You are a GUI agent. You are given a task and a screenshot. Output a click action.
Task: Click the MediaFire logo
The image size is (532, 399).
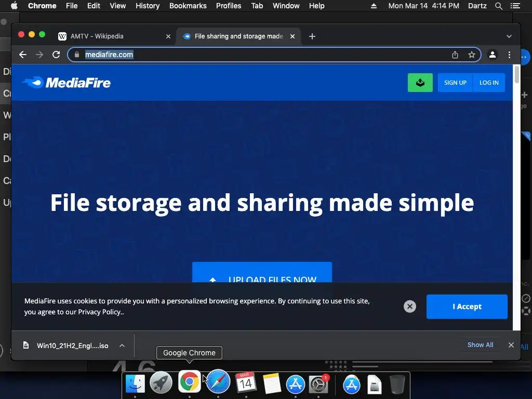click(66, 83)
